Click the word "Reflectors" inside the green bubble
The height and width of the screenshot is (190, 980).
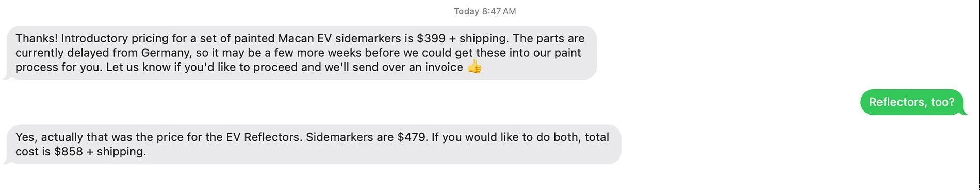pos(898,102)
